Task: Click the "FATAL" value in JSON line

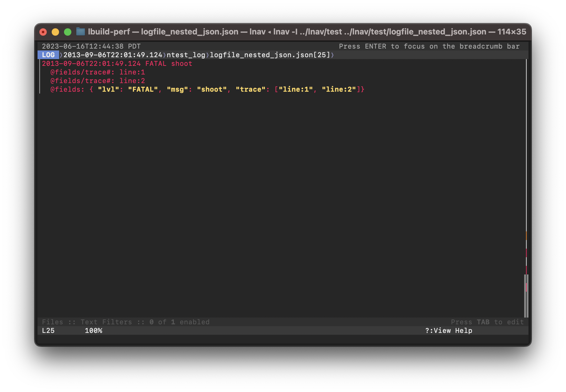Action: 143,90
